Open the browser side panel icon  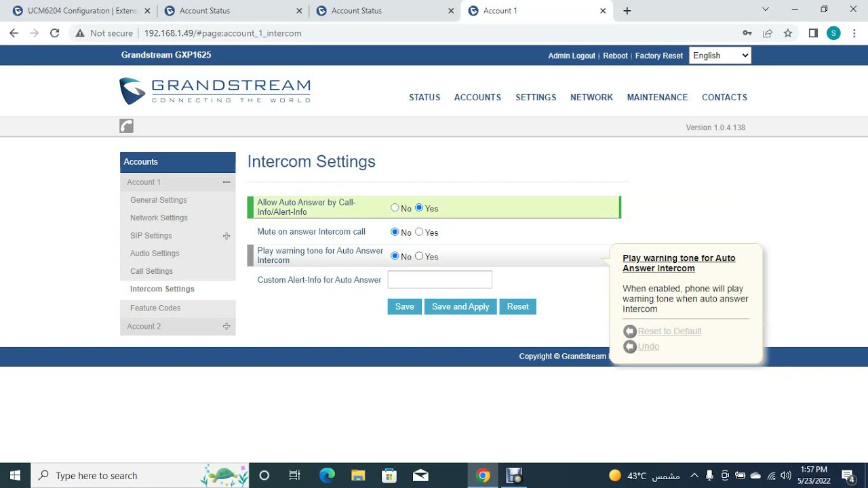(813, 33)
